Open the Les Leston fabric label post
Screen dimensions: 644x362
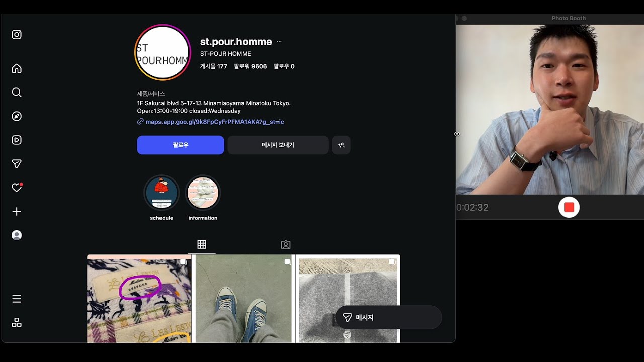click(x=139, y=299)
